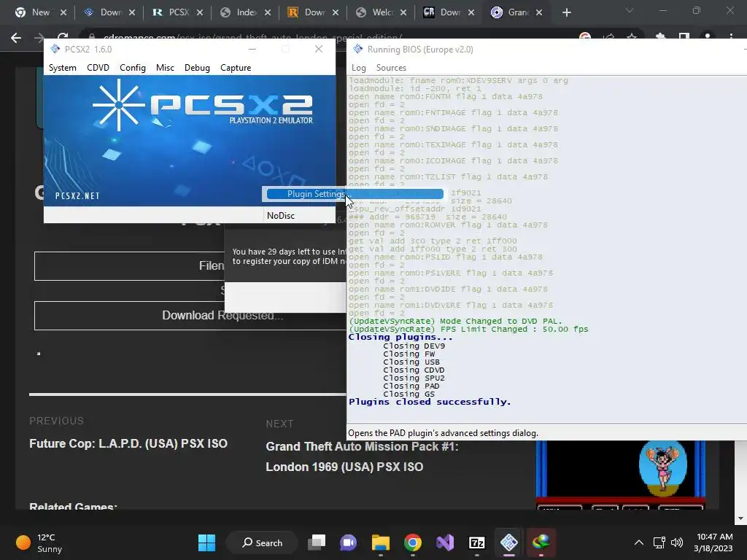Image resolution: width=747 pixels, height=560 pixels.
Task: Open the Windows Start menu
Action: pos(206,542)
